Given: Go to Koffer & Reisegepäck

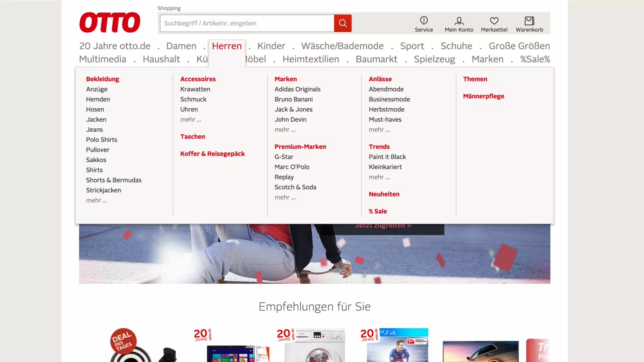Looking at the screenshot, I should tap(212, 154).
